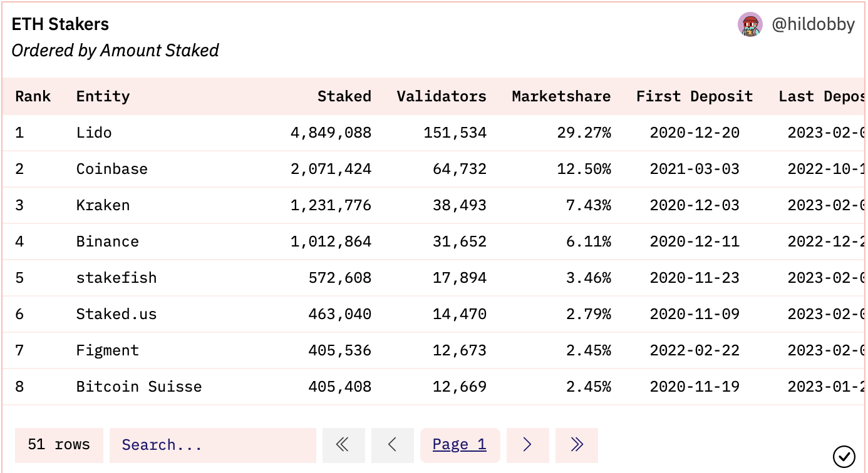Select the Binance entity cell

click(x=108, y=242)
